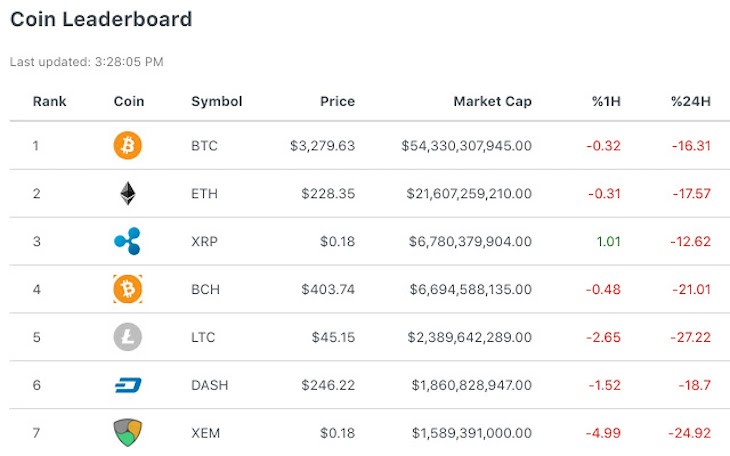Click the DASH price $246.22
Image resolution: width=730 pixels, height=456 pixels.
[x=328, y=385]
